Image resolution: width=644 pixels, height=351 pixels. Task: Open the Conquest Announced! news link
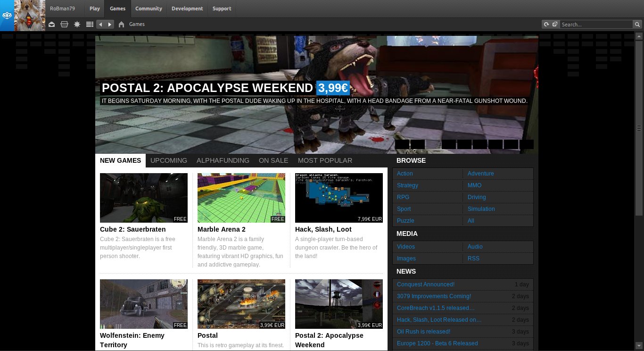tap(426, 284)
